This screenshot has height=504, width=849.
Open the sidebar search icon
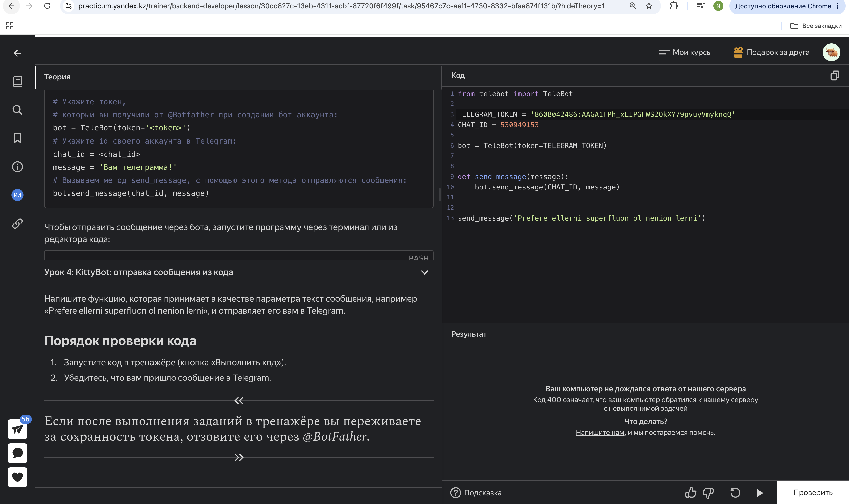coord(17,110)
